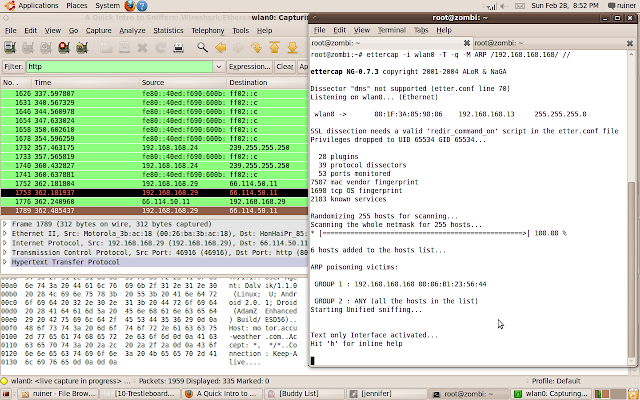Close the first root@zombi terminal tab
The image size is (640, 400).
(x=467, y=43)
